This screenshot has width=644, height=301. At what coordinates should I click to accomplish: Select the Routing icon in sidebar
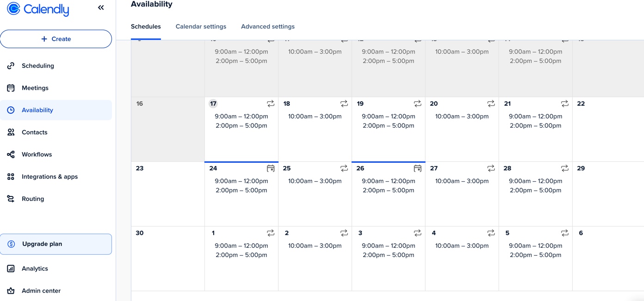[11, 199]
